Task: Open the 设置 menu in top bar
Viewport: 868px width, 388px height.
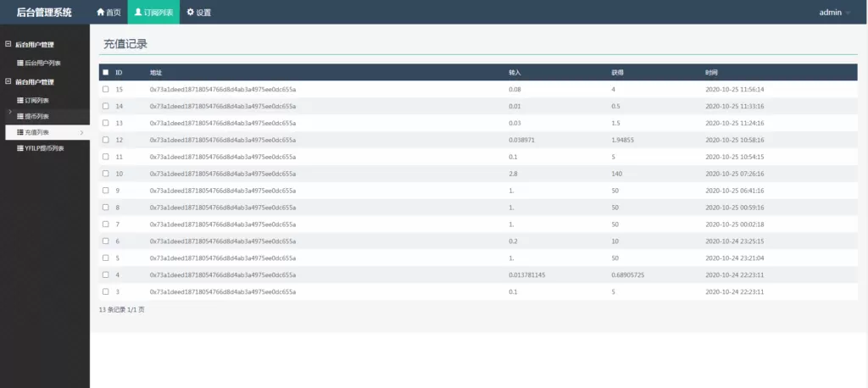Action: point(198,13)
